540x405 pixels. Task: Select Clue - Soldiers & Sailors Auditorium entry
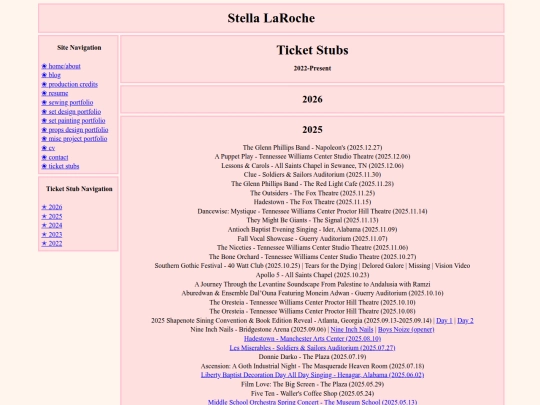312,175
